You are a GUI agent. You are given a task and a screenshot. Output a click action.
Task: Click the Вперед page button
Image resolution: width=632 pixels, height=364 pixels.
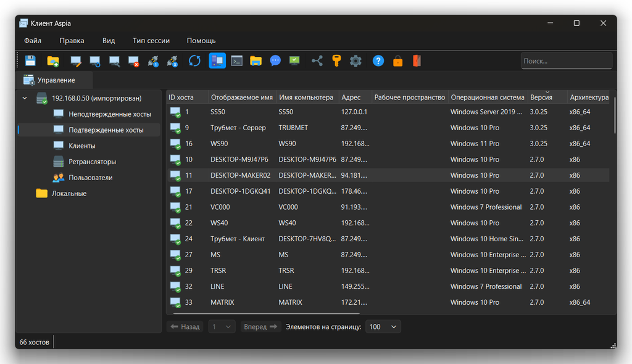[260, 326]
